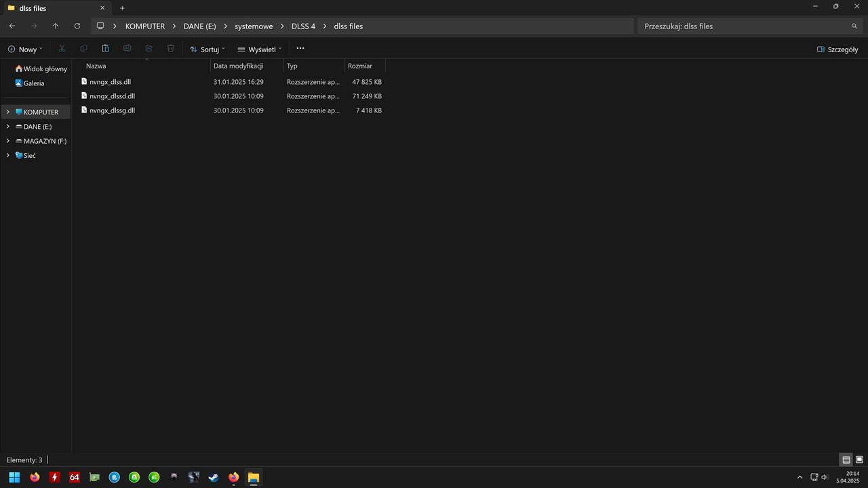Screen dimensions: 868x488
Task: Click dlss files in the breadcrumb
Action: tap(349, 26)
